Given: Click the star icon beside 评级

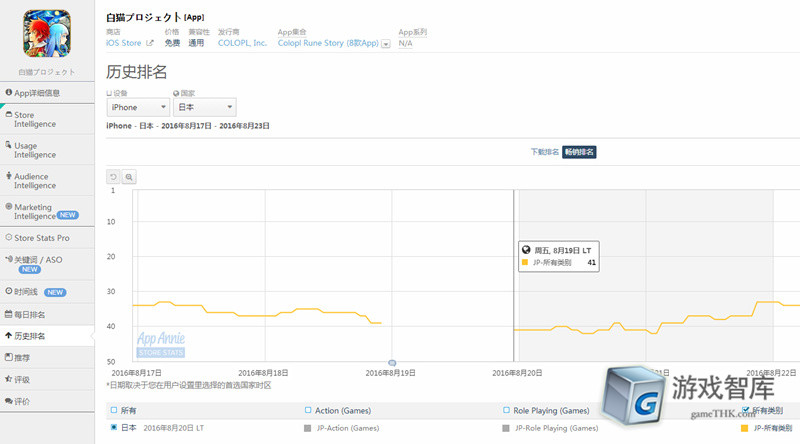Looking at the screenshot, I should (x=9, y=379).
